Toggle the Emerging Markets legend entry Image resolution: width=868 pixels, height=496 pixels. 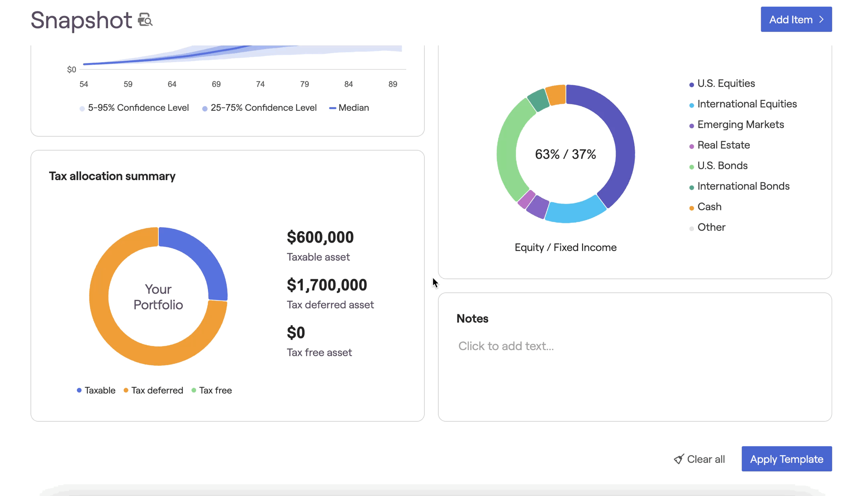[x=740, y=125]
